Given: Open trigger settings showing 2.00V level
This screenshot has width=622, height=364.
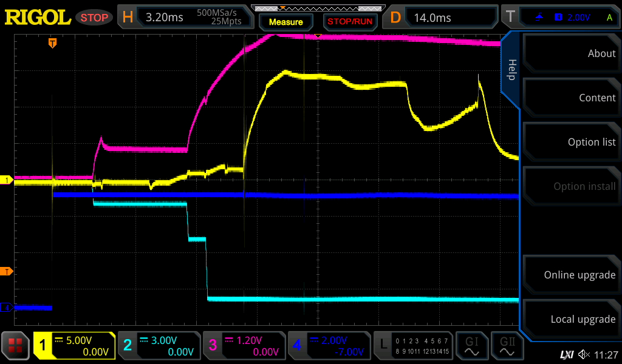Looking at the screenshot, I should 568,17.
